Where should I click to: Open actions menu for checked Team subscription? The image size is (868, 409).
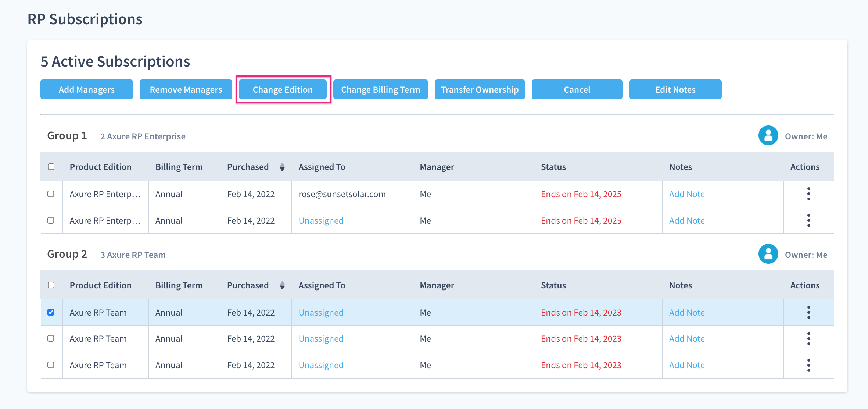(x=808, y=312)
